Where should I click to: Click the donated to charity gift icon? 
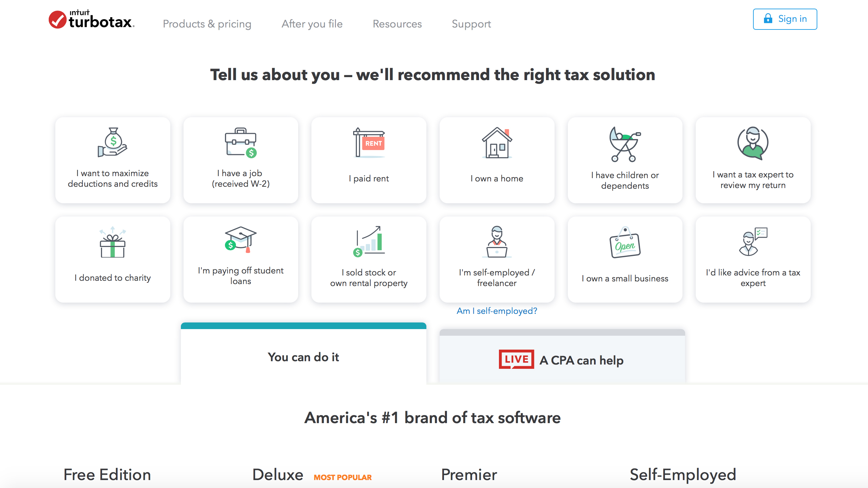tap(112, 241)
